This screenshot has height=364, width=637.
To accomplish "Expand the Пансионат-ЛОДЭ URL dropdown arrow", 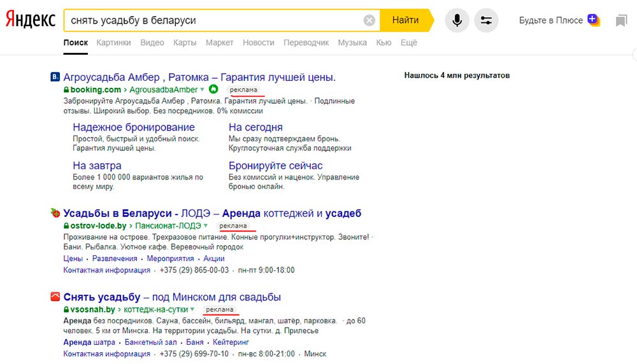I will coord(206,226).
